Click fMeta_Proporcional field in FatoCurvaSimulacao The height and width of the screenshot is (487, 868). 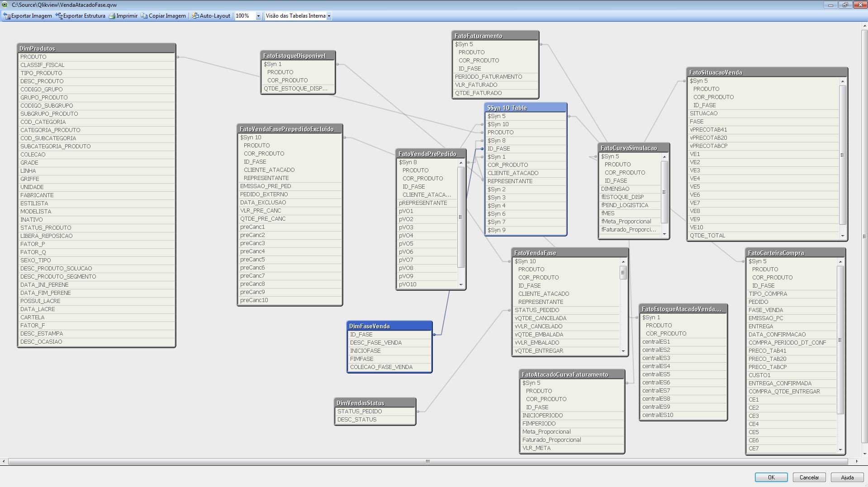click(630, 222)
